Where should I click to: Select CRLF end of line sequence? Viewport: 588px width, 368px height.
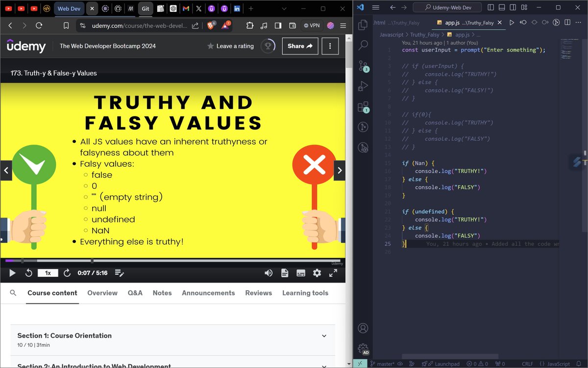coord(527,364)
